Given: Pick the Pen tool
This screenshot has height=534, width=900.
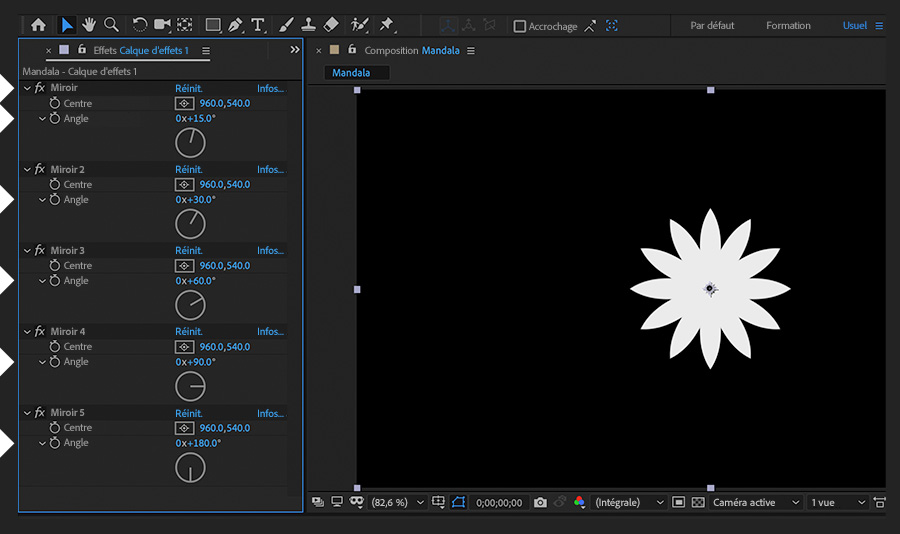Looking at the screenshot, I should tap(235, 25).
